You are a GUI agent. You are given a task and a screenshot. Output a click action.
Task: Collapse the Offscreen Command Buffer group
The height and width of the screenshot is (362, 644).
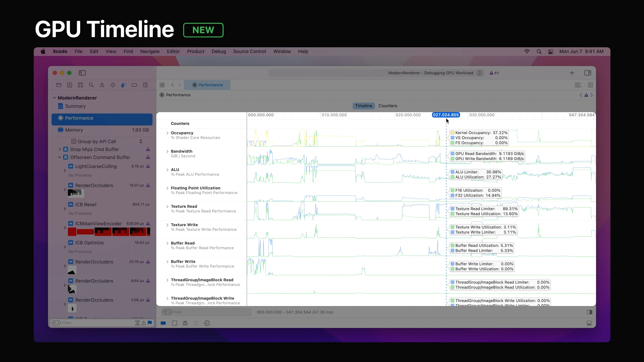pyautogui.click(x=60, y=157)
